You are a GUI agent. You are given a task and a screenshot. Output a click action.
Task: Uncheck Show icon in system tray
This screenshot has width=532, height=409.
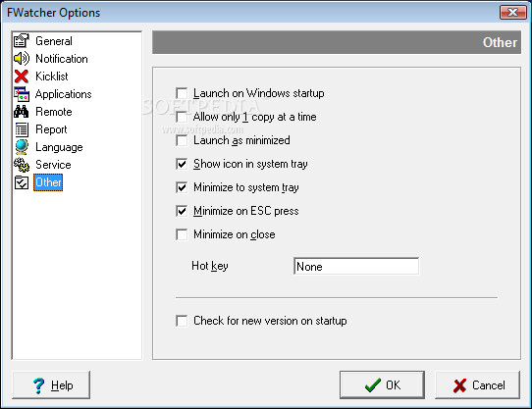[x=182, y=164]
